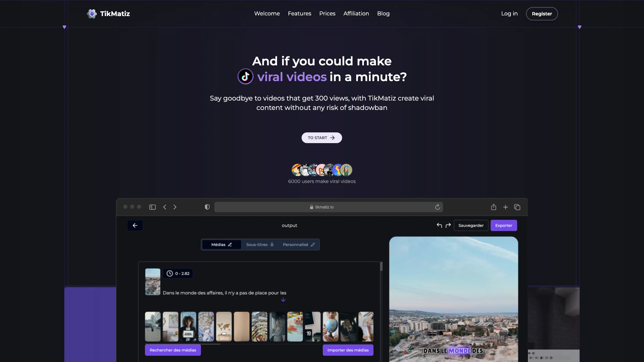Click the undo arrow icon
The image size is (644, 362).
pyautogui.click(x=439, y=226)
